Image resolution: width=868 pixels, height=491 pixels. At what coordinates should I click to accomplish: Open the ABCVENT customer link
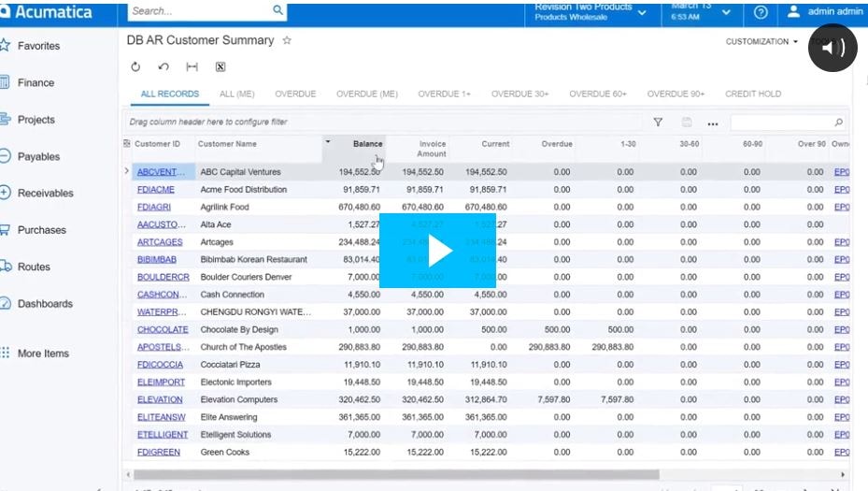(x=161, y=172)
